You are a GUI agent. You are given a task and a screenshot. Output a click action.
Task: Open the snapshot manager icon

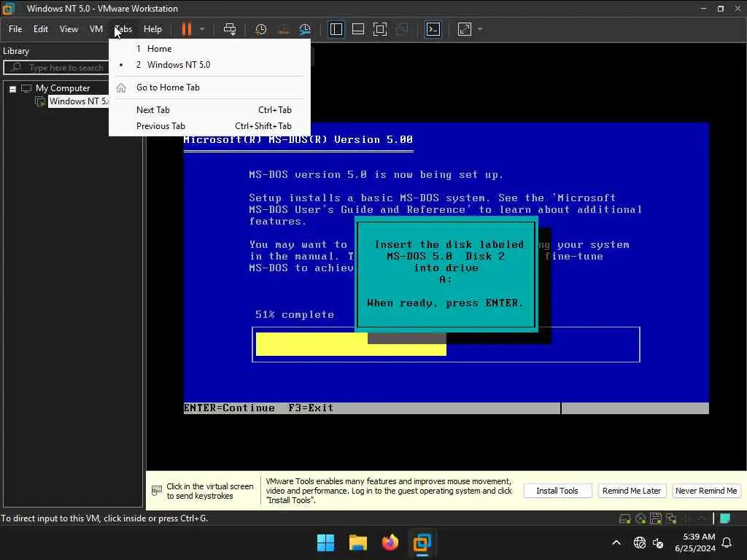coord(305,29)
